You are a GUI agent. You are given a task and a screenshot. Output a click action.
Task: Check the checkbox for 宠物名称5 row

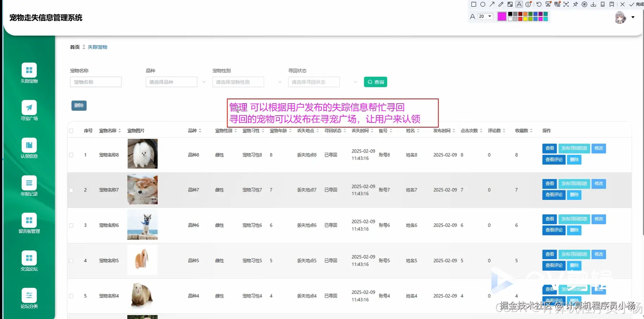(x=71, y=261)
